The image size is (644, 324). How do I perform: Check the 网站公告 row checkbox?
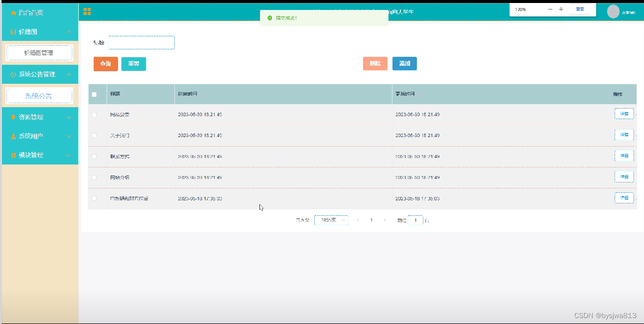click(94, 115)
